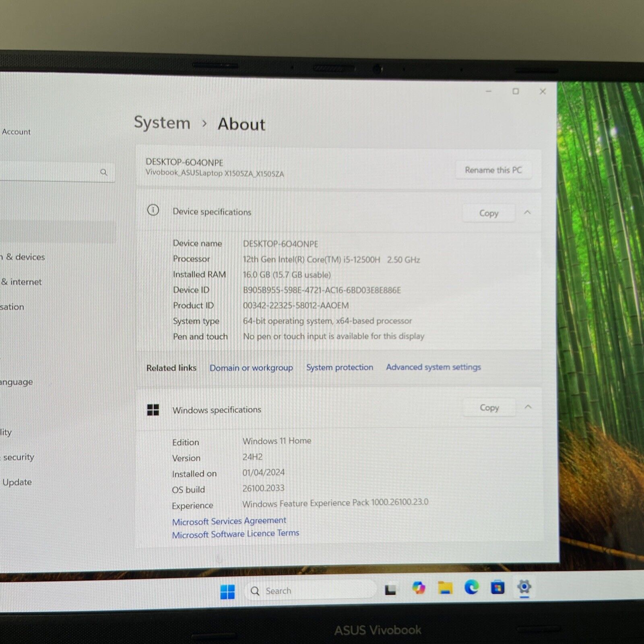Image resolution: width=644 pixels, height=644 pixels.
Task: Collapse the Windows specifications section
Action: pyautogui.click(x=528, y=407)
